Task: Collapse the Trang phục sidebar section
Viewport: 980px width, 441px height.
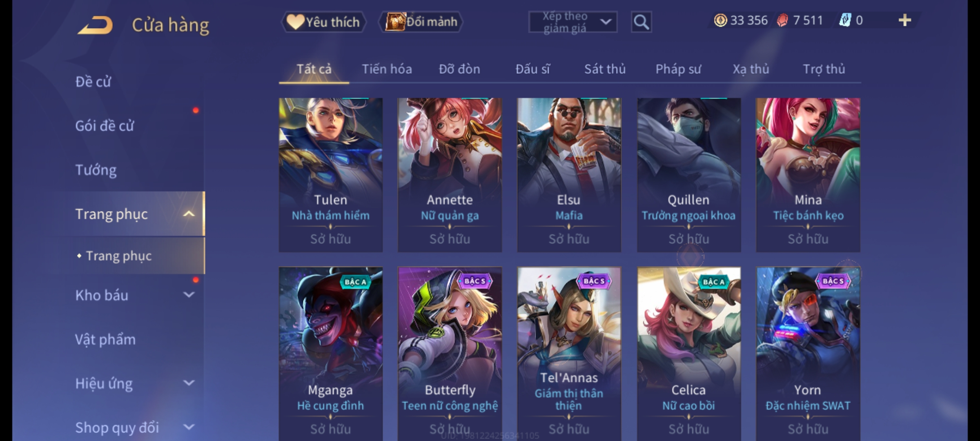Action: coord(189,214)
